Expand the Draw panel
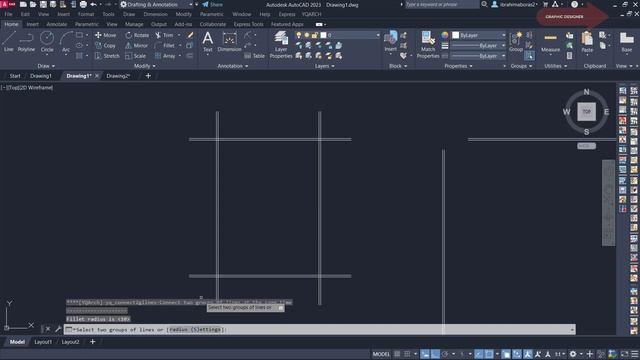640x360 pixels. (x=46, y=66)
